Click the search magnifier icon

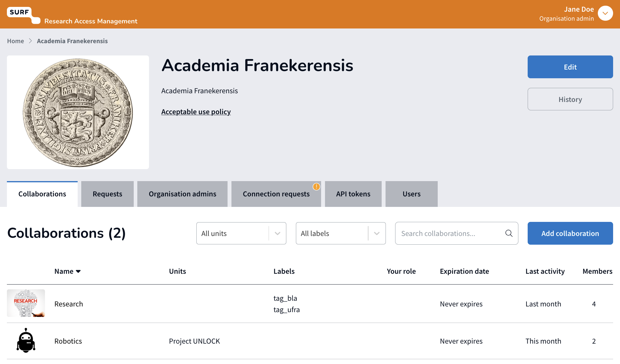point(509,233)
